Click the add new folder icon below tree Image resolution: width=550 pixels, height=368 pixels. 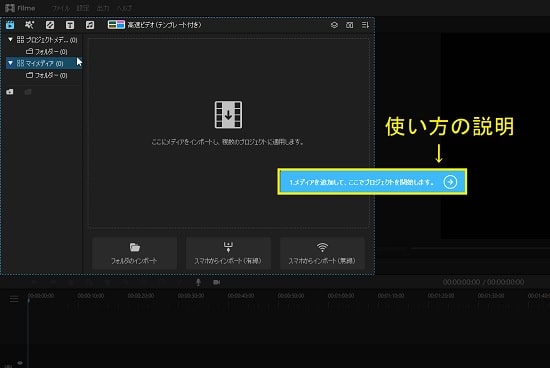pos(10,92)
